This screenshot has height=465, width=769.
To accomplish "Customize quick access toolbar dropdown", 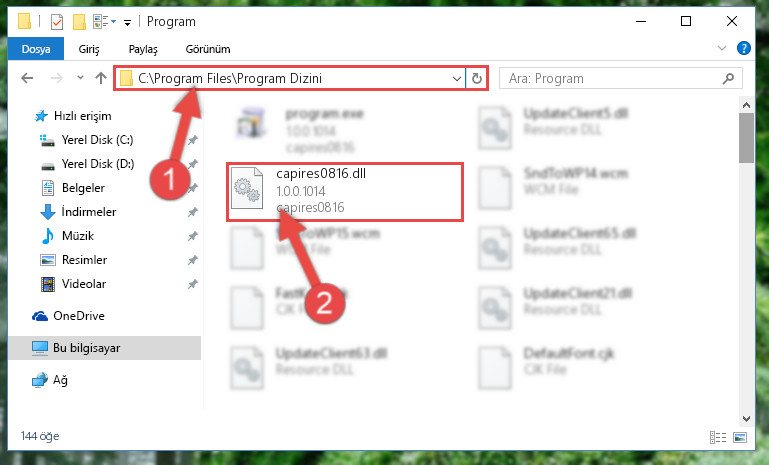I will [x=128, y=23].
